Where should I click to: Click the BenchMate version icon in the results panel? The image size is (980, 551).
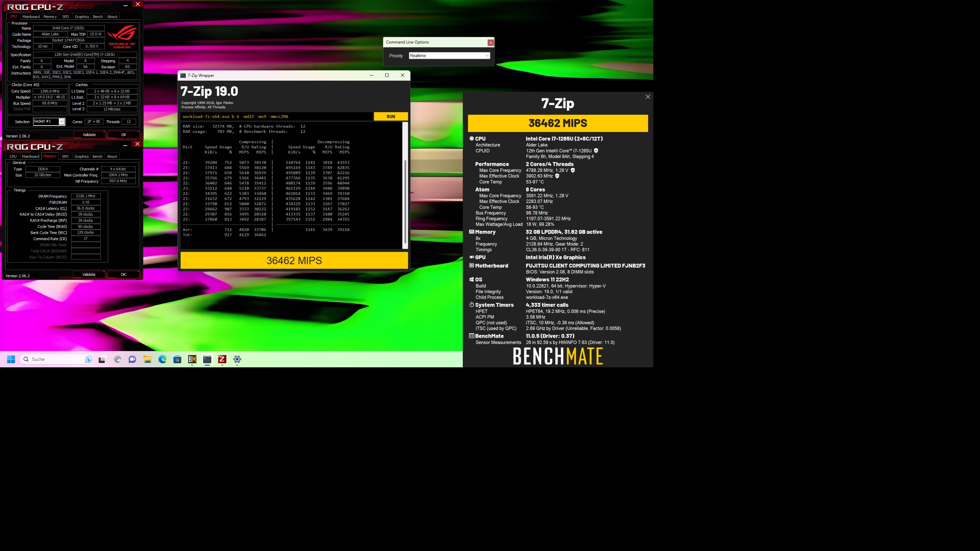(x=472, y=336)
